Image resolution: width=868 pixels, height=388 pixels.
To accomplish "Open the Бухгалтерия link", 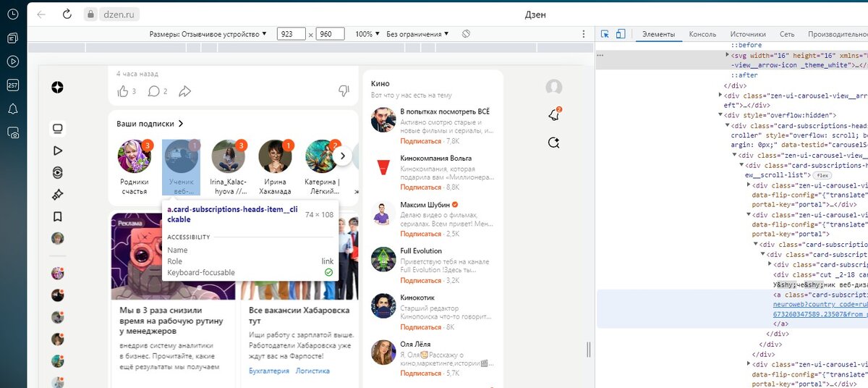I will click(268, 371).
